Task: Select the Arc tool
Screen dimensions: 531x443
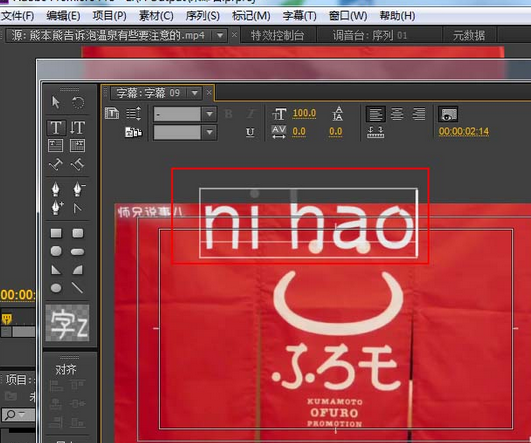Action: coord(78,270)
